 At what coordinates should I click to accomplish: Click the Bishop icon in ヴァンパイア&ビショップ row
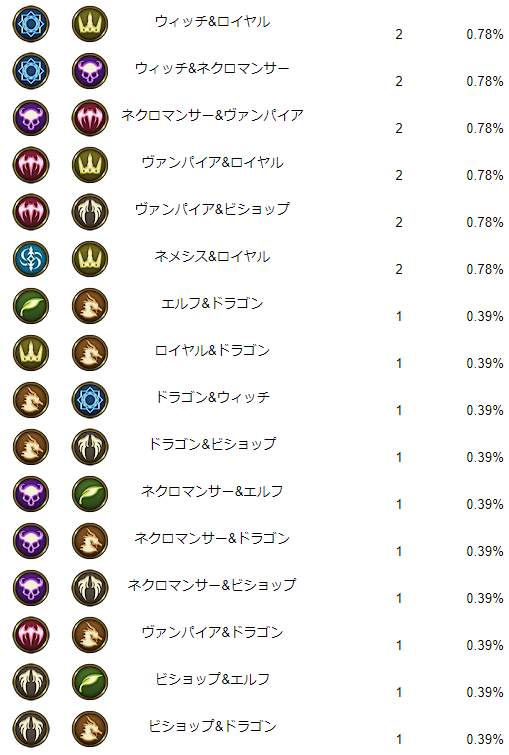(x=90, y=212)
